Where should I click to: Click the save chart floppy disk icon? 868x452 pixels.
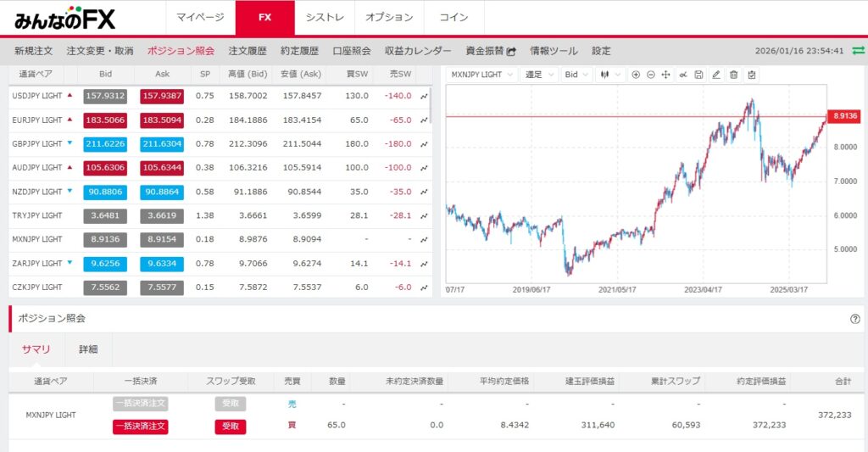pos(698,75)
